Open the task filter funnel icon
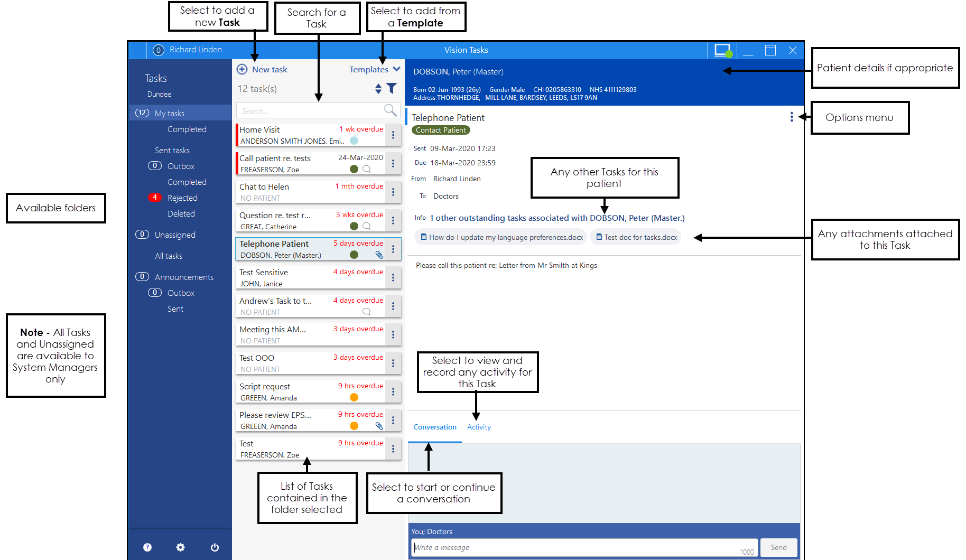Image resolution: width=966 pixels, height=560 pixels. coord(392,88)
